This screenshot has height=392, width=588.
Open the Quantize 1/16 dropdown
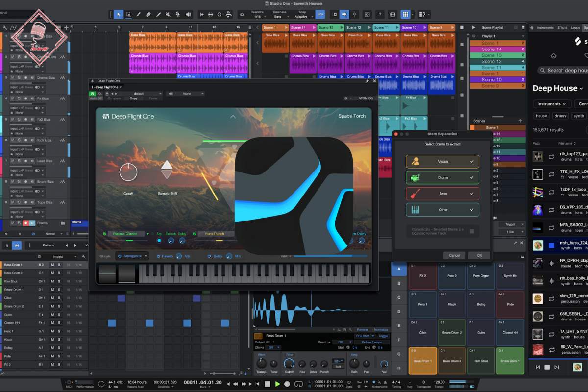coord(257,17)
